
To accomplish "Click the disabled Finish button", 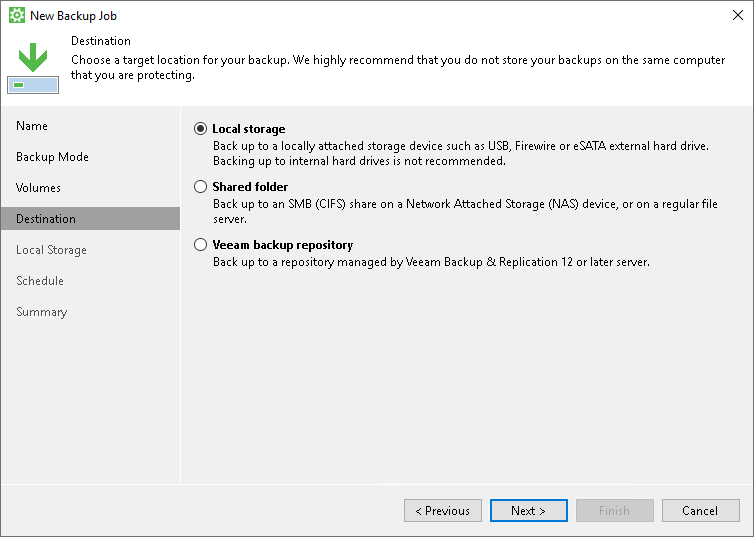I will [615, 511].
